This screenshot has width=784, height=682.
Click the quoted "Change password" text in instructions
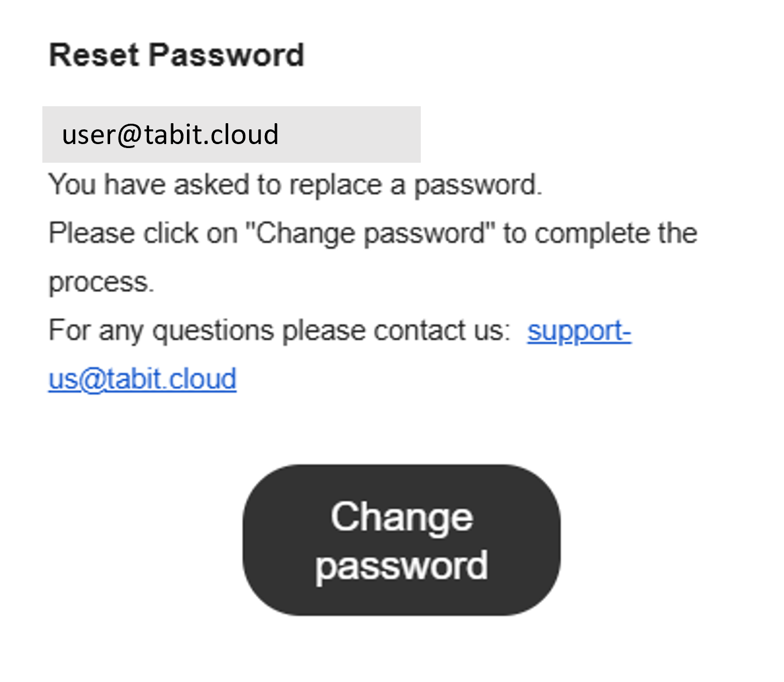(x=370, y=233)
